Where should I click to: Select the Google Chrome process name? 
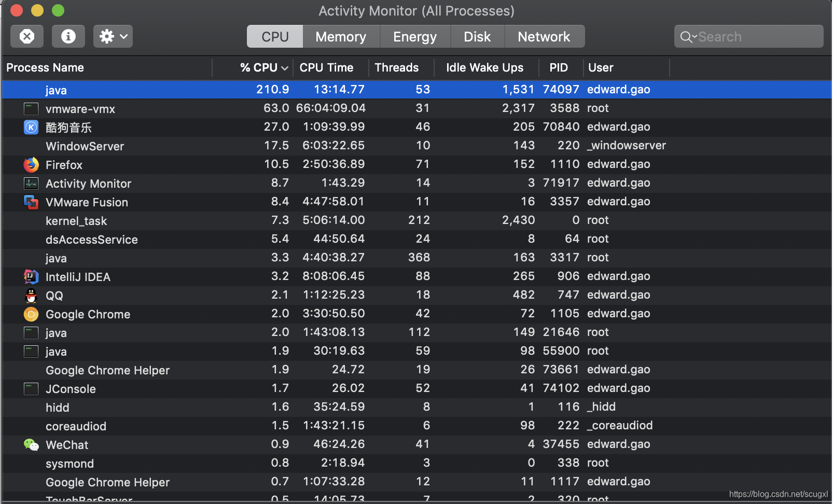point(88,314)
